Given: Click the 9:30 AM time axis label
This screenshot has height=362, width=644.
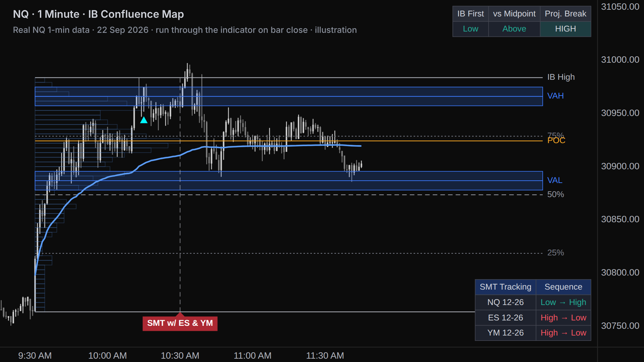Looking at the screenshot, I should pyautogui.click(x=35, y=356).
